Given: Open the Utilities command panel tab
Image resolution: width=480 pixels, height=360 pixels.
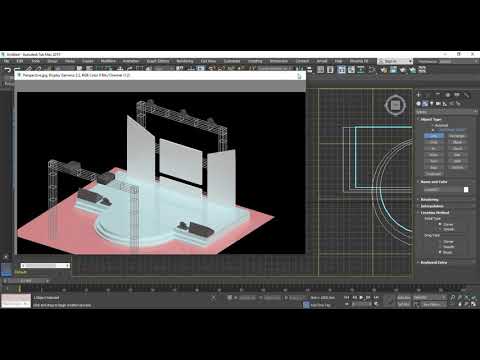Looking at the screenshot, I should coord(467,95).
